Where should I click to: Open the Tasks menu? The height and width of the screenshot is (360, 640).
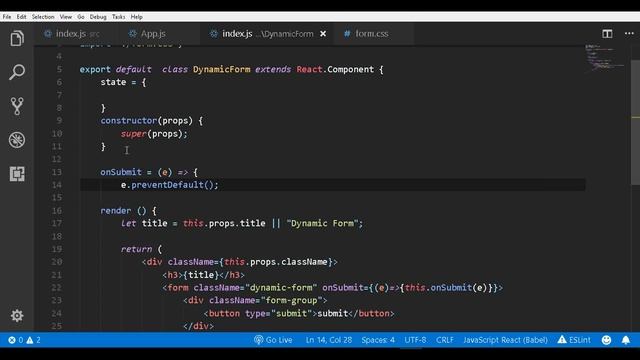click(118, 17)
